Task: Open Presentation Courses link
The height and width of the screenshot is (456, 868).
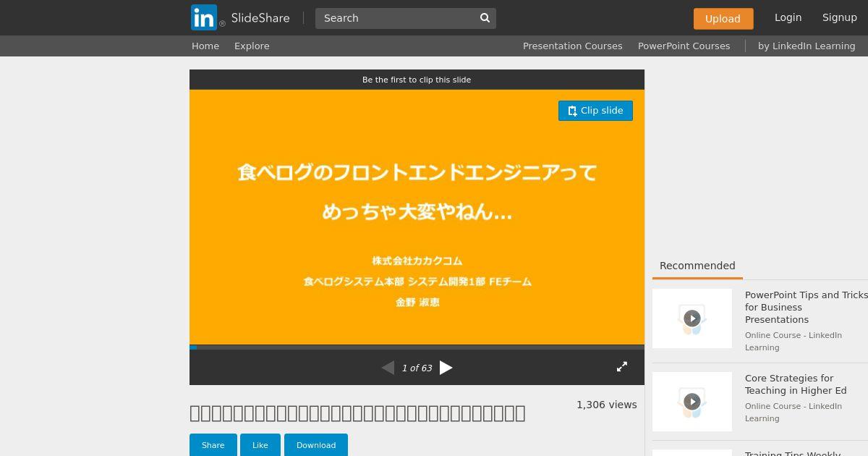Action: 572,46
